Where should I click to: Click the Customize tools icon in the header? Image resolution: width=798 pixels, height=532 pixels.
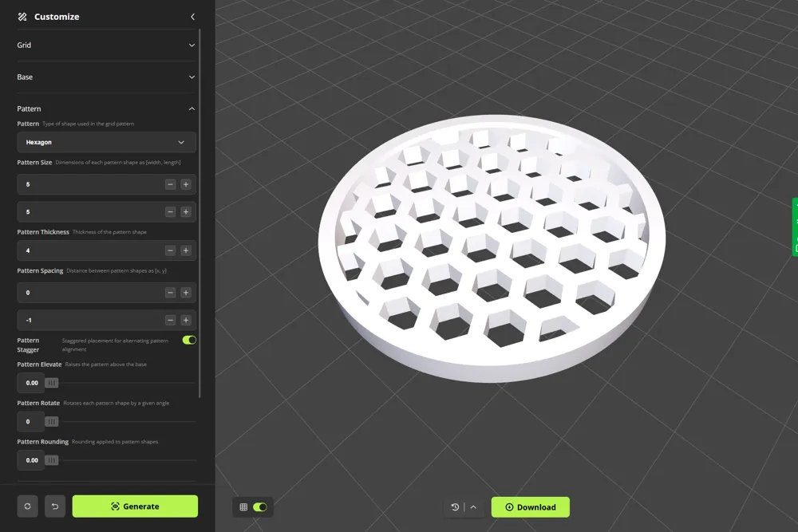[x=24, y=16]
